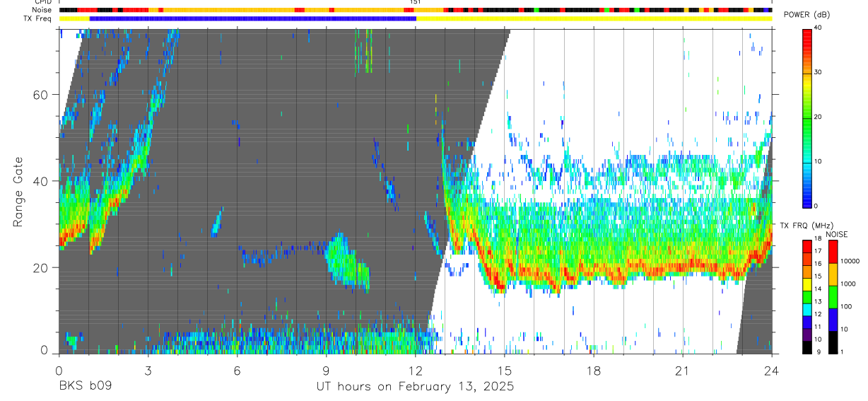Click the amber block of the NOISE scale
The height and width of the screenshot is (401, 868).
click(833, 274)
